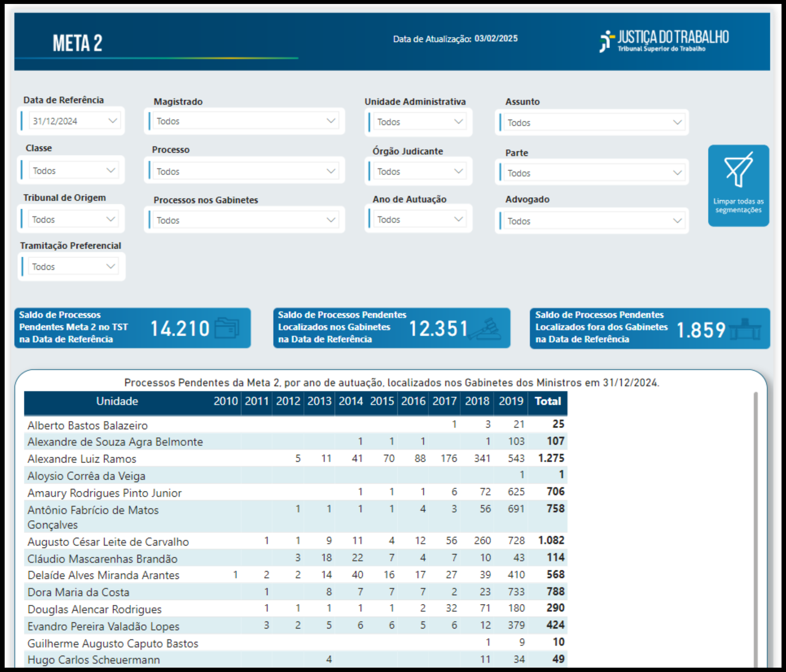The height and width of the screenshot is (672, 786).
Task: Sort table by the 2011 column header
Action: (257, 401)
